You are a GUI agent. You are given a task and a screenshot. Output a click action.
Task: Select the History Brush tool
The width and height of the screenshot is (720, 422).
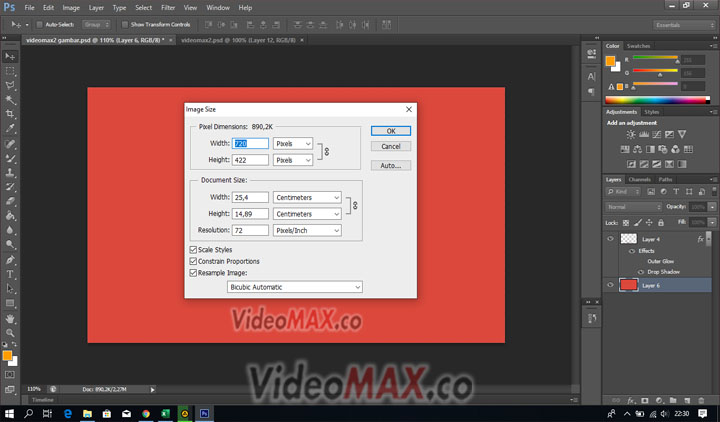10,187
